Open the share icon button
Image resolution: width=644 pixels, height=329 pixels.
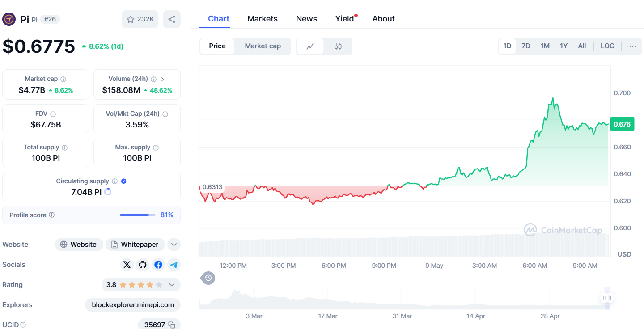172,19
